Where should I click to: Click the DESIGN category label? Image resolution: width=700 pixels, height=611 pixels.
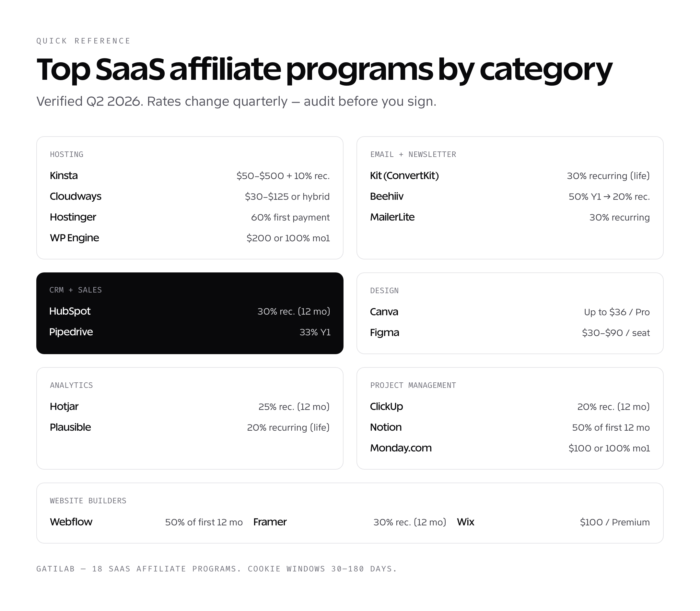click(384, 291)
